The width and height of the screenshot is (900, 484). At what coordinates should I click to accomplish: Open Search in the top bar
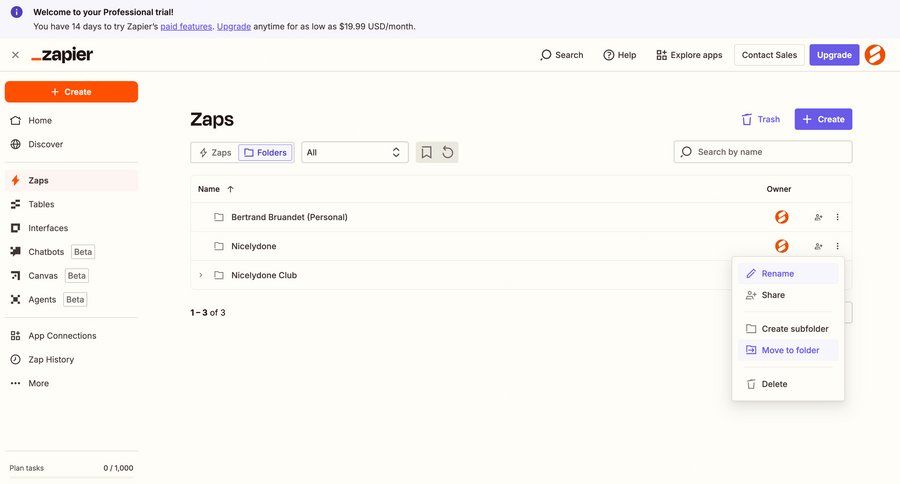tap(562, 55)
